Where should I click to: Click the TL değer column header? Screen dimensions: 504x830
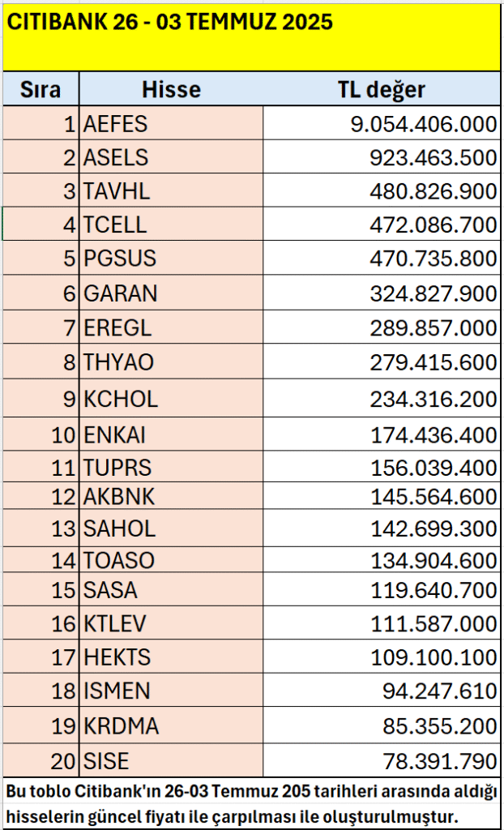pyautogui.click(x=382, y=89)
